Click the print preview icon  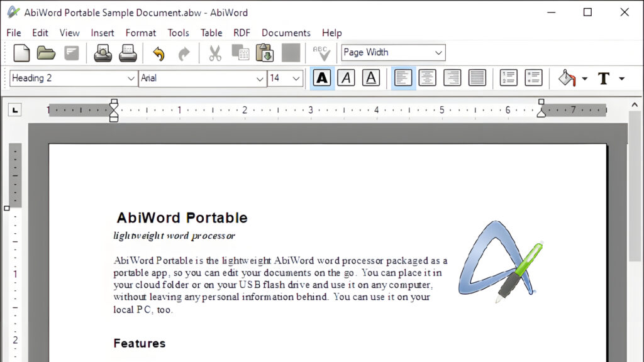pyautogui.click(x=103, y=53)
